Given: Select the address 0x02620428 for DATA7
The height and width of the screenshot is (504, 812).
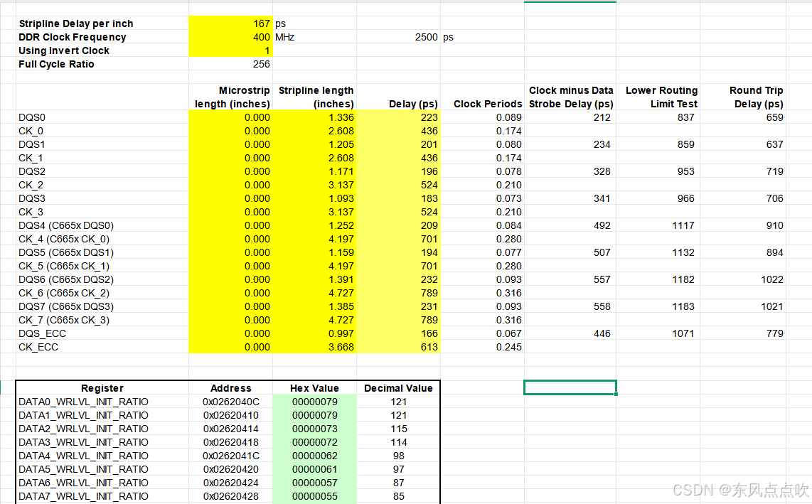Looking at the screenshot, I should tap(230, 496).
